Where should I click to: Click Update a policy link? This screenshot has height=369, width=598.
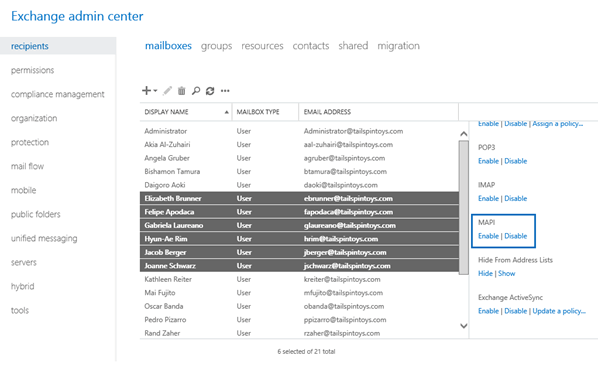click(x=559, y=311)
